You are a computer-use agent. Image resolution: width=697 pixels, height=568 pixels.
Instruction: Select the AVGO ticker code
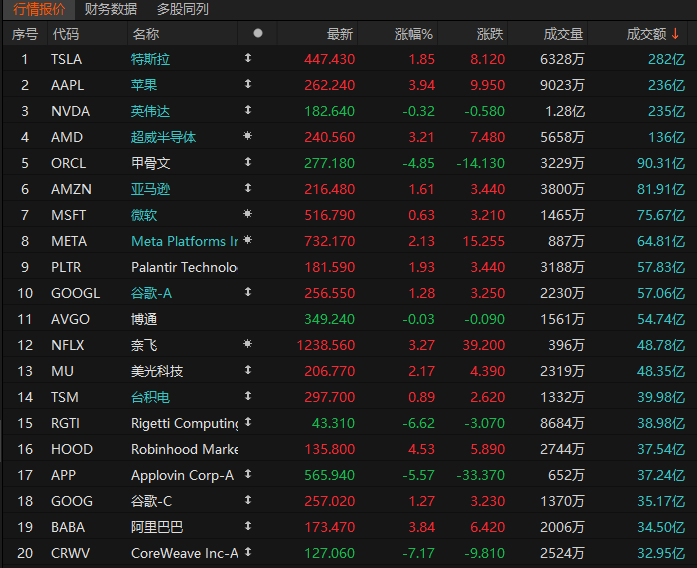tap(70, 319)
